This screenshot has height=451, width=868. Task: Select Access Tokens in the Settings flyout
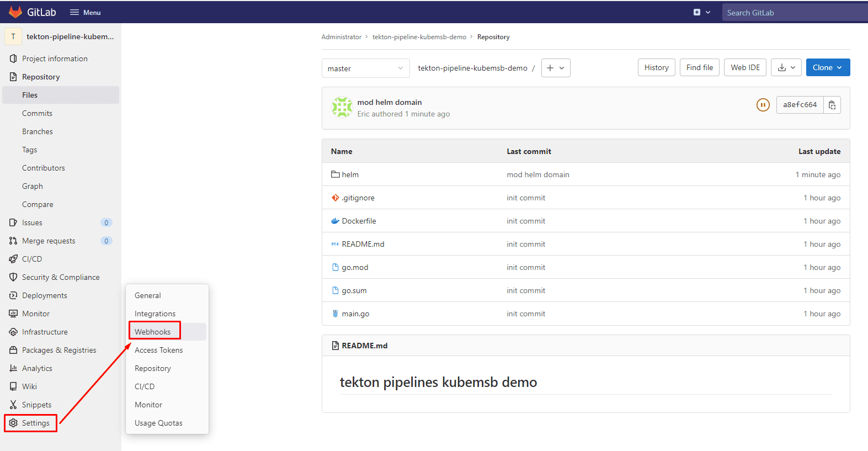coord(159,350)
